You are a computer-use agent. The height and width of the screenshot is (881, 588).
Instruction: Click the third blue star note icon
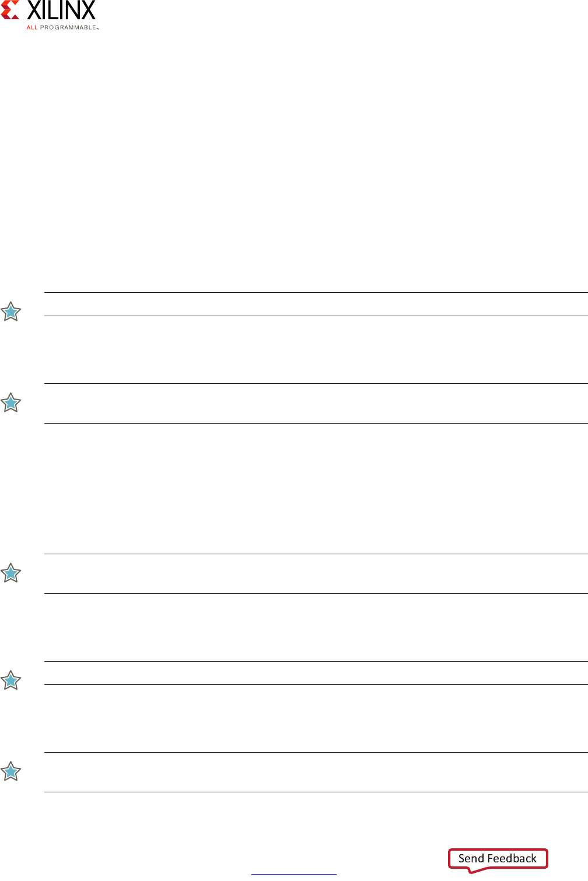(x=11, y=573)
